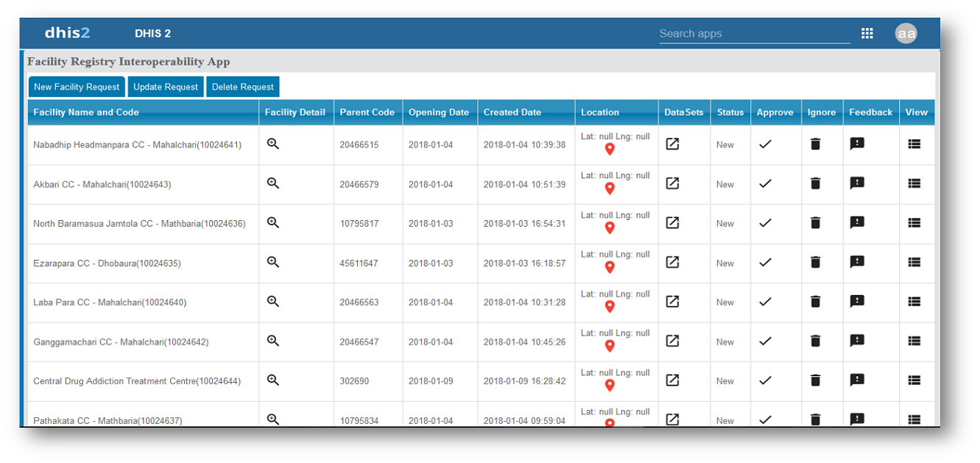Click 'Central Drug Addiction Treatment Centre(10024644)' name
Viewport: 980px width, 463px height.
[137, 381]
